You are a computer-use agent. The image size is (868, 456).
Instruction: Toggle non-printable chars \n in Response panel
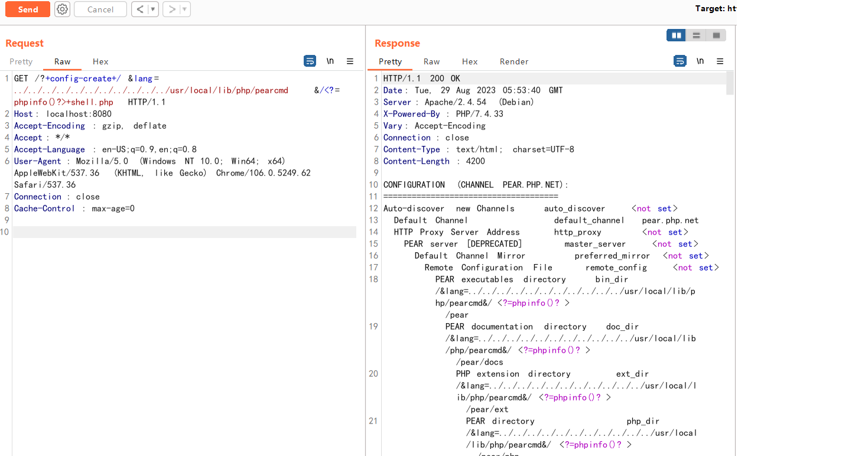point(700,61)
